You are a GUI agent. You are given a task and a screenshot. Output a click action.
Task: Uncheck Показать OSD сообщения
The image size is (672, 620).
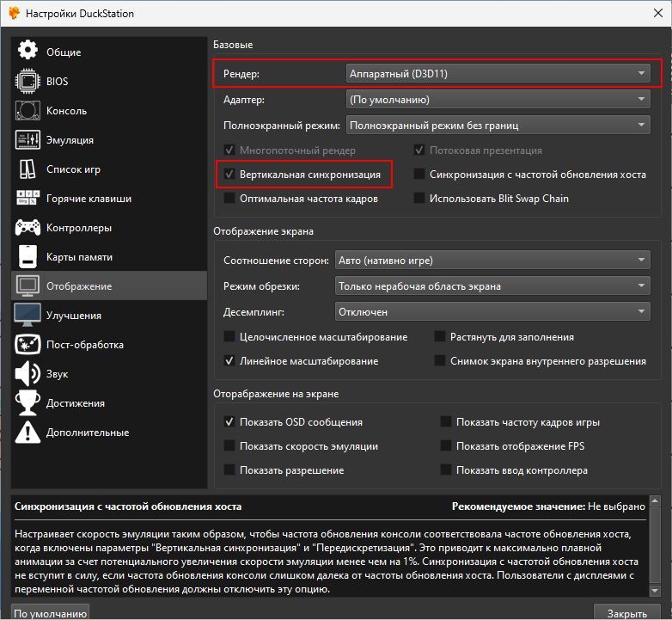point(229,422)
